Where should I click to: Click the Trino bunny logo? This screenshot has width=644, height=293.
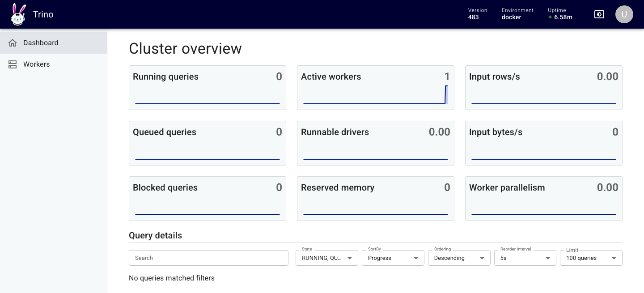[18, 14]
